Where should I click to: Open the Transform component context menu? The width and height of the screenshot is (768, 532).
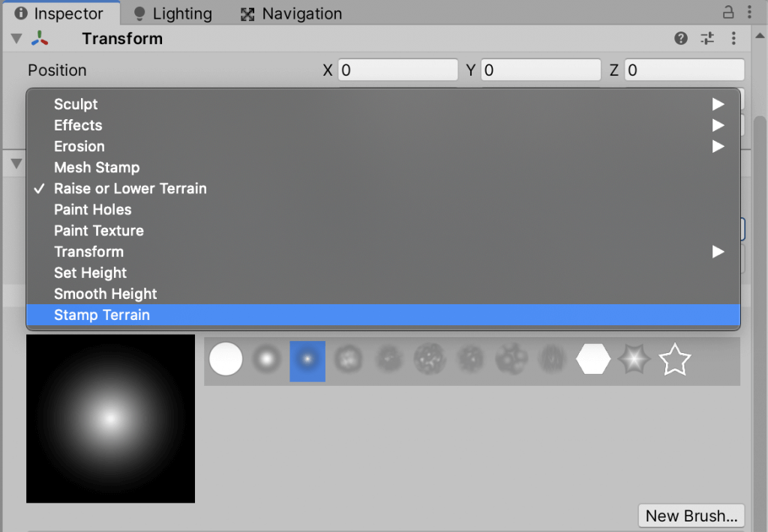click(x=733, y=38)
